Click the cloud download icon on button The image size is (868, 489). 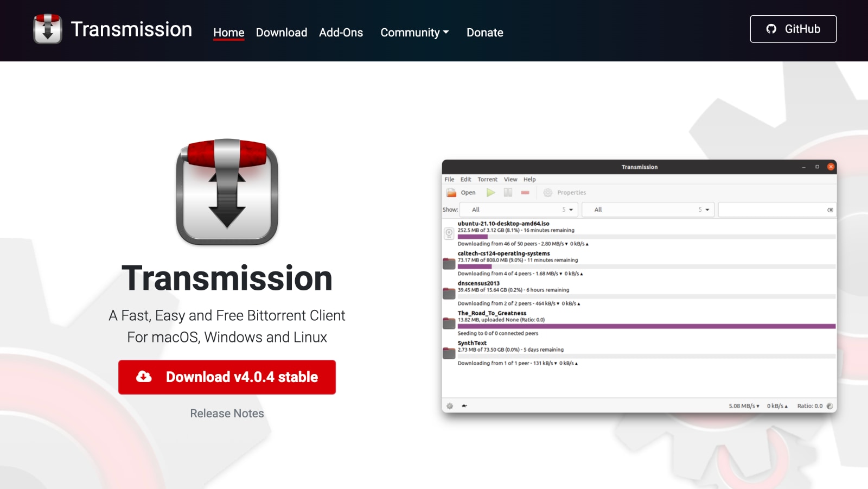(x=144, y=377)
